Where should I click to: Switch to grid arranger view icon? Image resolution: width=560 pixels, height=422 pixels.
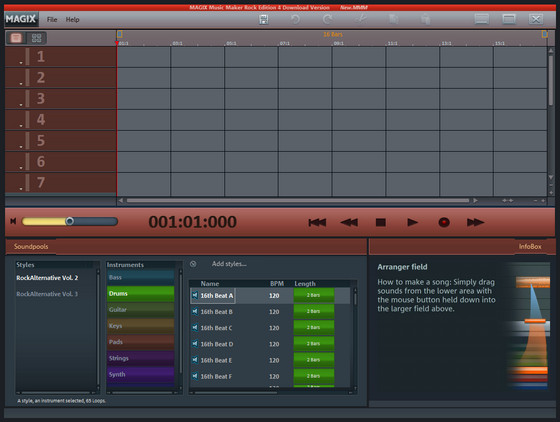36,38
